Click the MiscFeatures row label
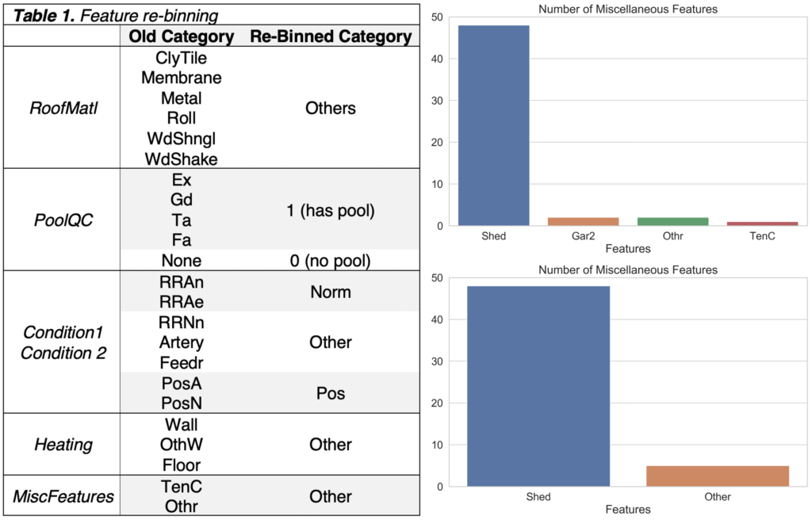812x520 pixels. (x=63, y=496)
